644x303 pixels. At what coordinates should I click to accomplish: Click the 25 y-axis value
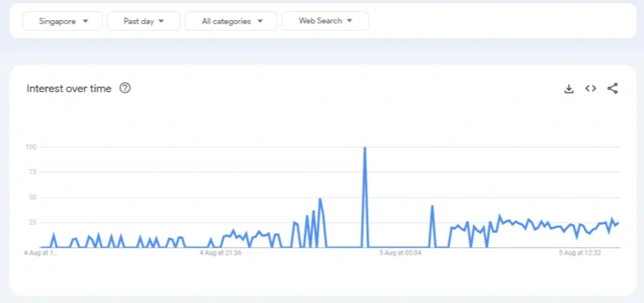33,222
